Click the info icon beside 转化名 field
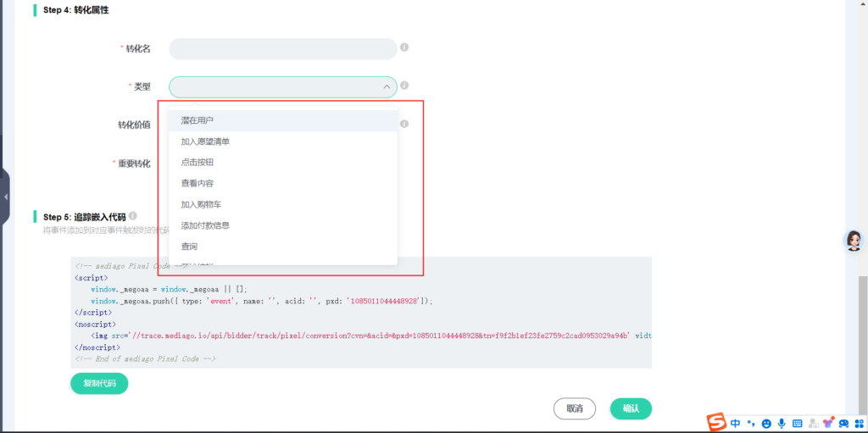Screen dimensions: 868x433 404,47
